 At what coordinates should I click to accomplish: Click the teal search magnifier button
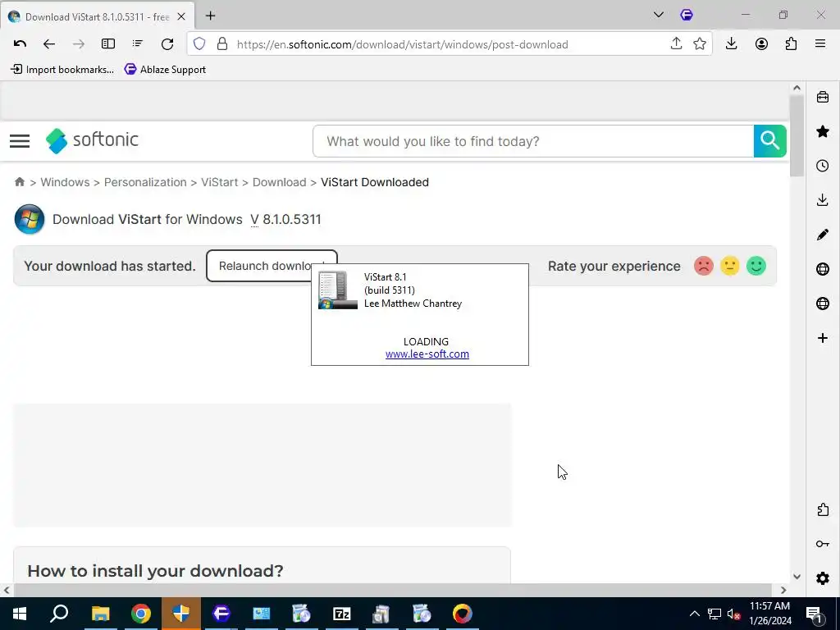[x=769, y=141]
